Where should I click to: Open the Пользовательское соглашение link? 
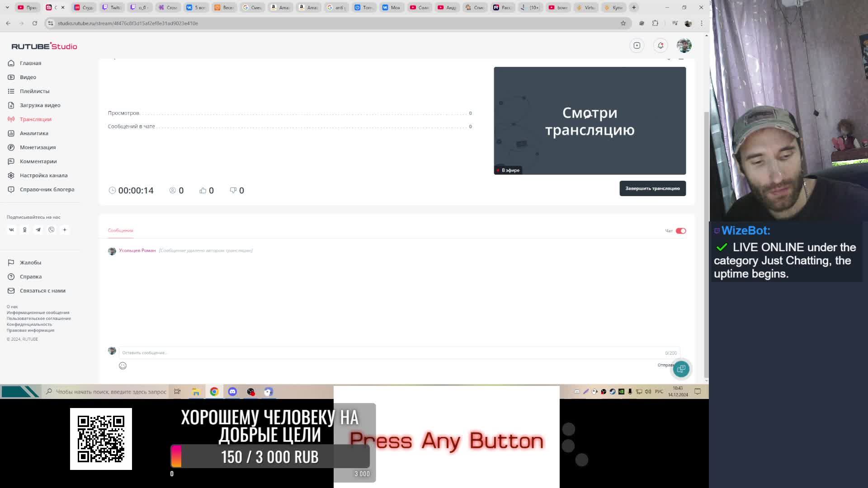[x=39, y=319]
